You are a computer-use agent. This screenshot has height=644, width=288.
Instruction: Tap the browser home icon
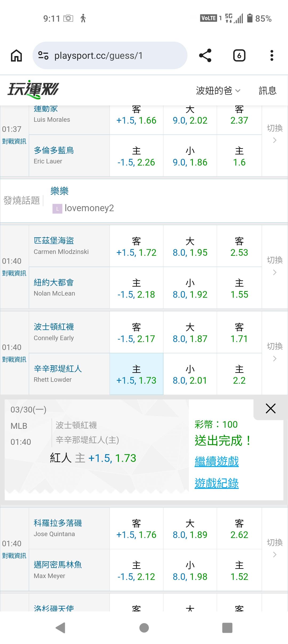pyautogui.click(x=16, y=56)
